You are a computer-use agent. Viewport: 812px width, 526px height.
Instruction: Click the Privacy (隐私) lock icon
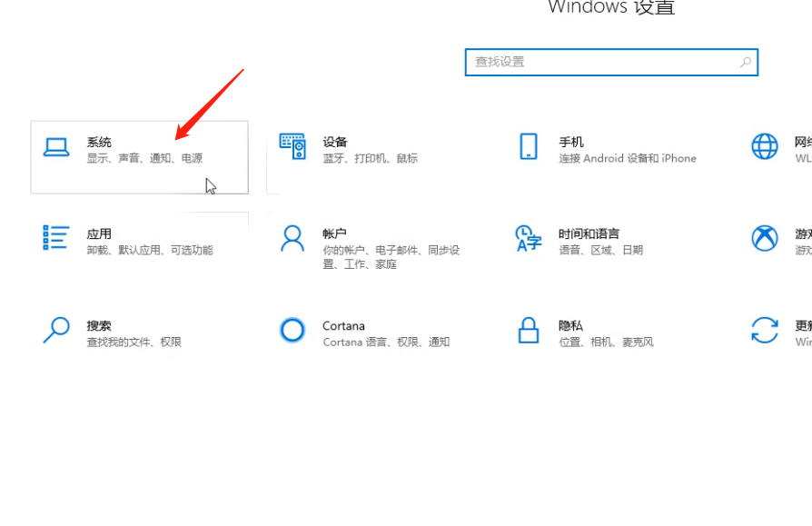click(528, 332)
